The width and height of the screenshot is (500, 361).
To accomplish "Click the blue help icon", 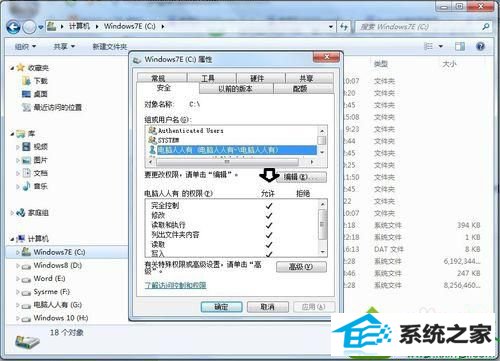I will (x=480, y=46).
